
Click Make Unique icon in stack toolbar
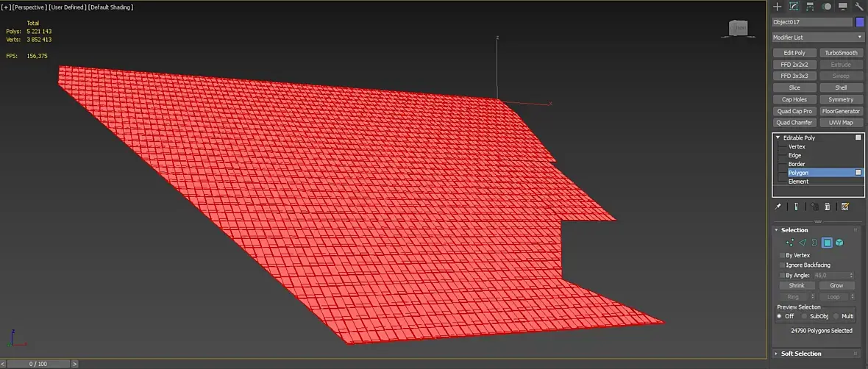(x=814, y=207)
